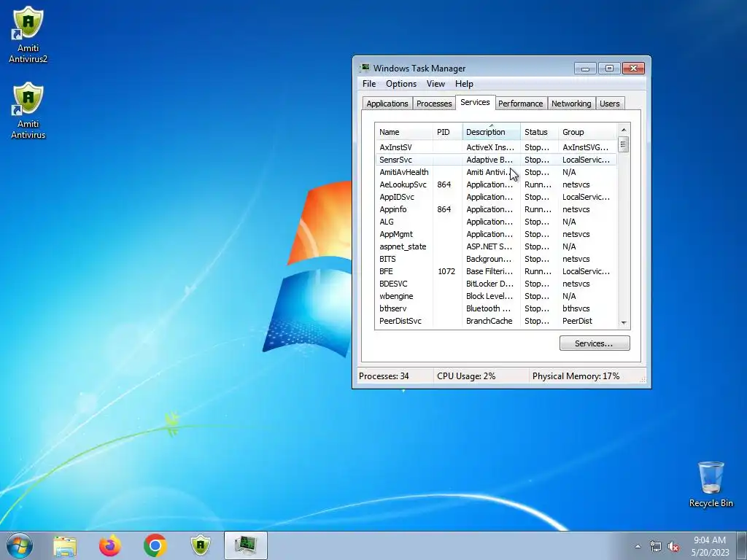Click the services list scroll down arrow
This screenshot has width=747, height=560.
tap(624, 322)
